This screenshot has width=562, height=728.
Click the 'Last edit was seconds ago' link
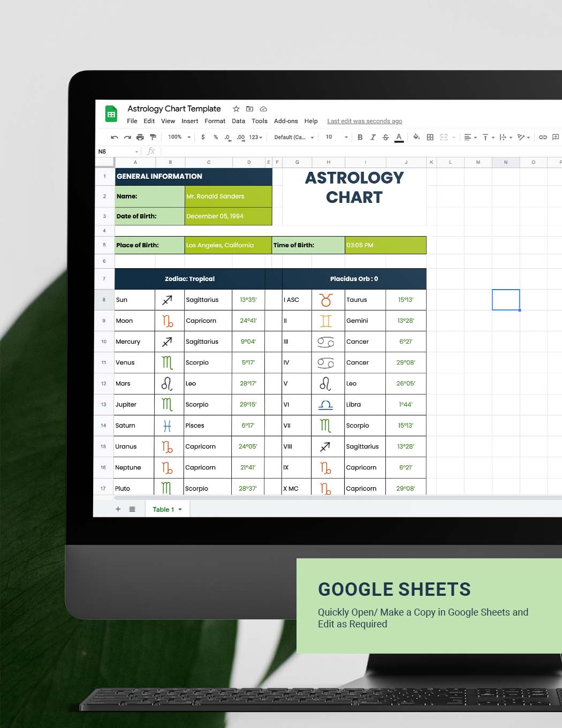[x=364, y=121]
